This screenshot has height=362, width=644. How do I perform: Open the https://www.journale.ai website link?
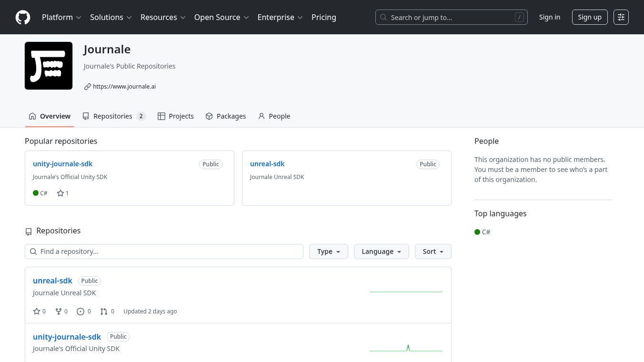tap(124, 87)
